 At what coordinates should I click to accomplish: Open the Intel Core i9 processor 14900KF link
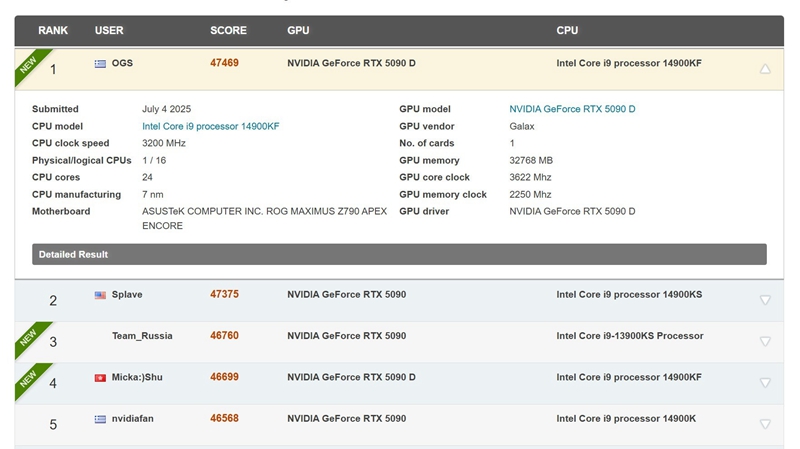tap(211, 127)
